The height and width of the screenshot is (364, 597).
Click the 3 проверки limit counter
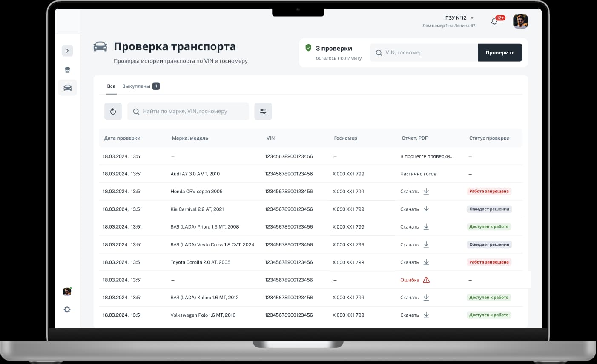click(334, 49)
